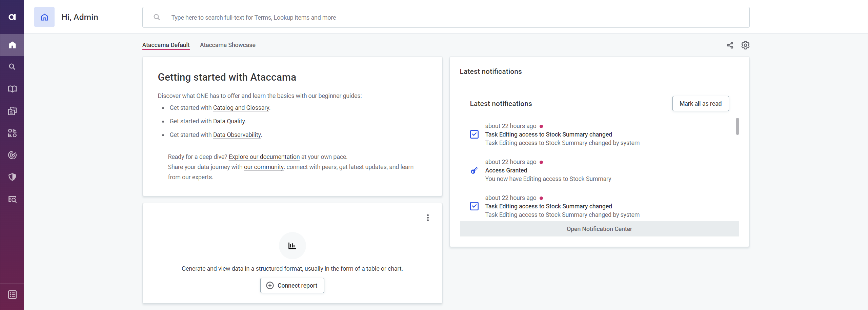Open the Data Observability guide link

tap(237, 135)
